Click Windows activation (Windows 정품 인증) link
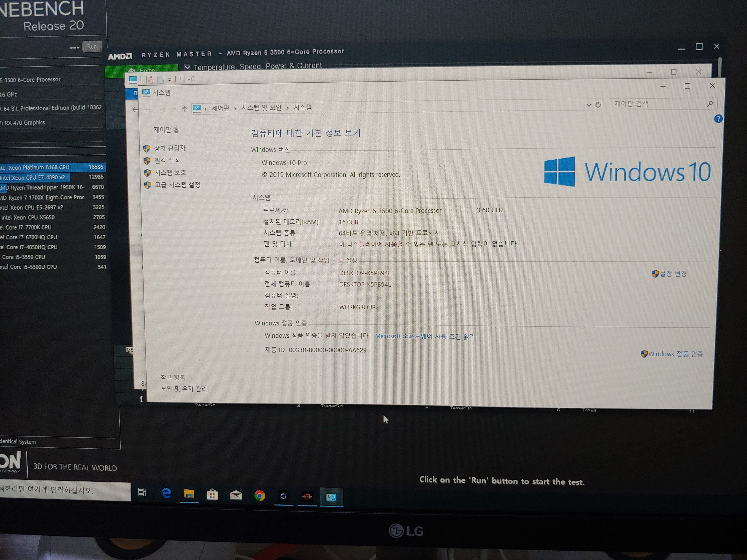Image resolution: width=747 pixels, height=560 pixels. click(x=675, y=354)
